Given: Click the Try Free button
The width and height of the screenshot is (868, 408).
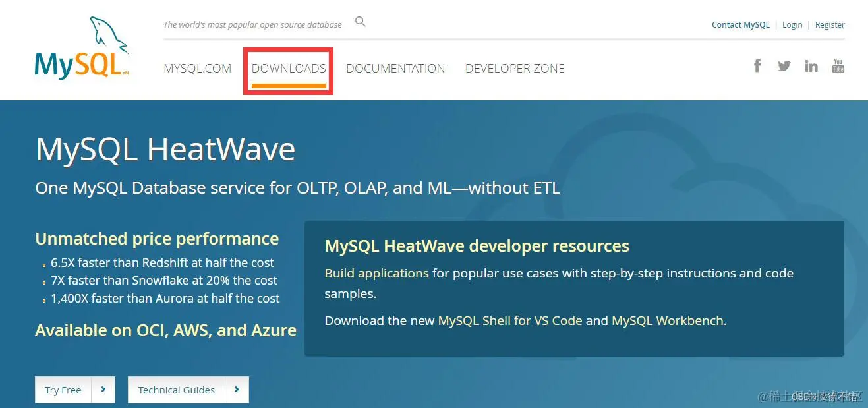Looking at the screenshot, I should click(x=75, y=390).
